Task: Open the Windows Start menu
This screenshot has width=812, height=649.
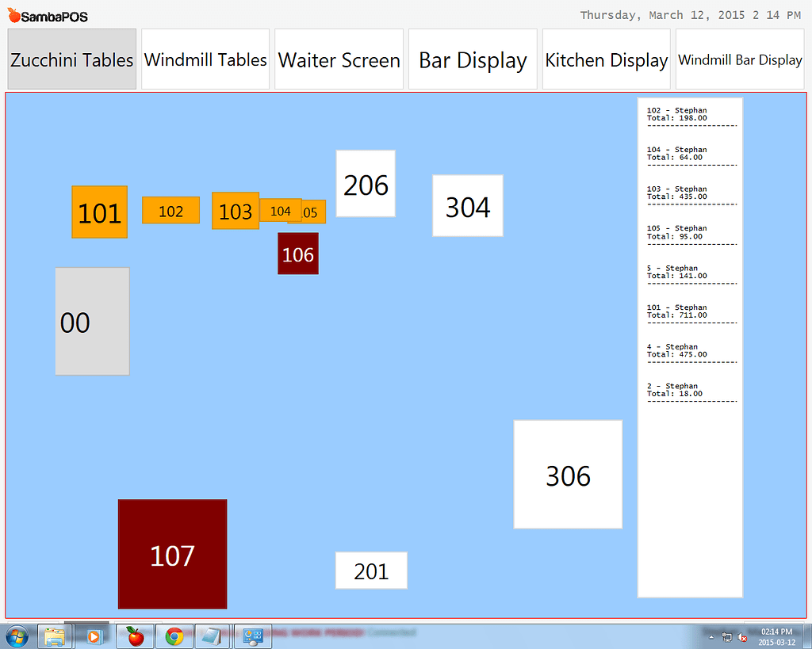Action: coord(17,636)
